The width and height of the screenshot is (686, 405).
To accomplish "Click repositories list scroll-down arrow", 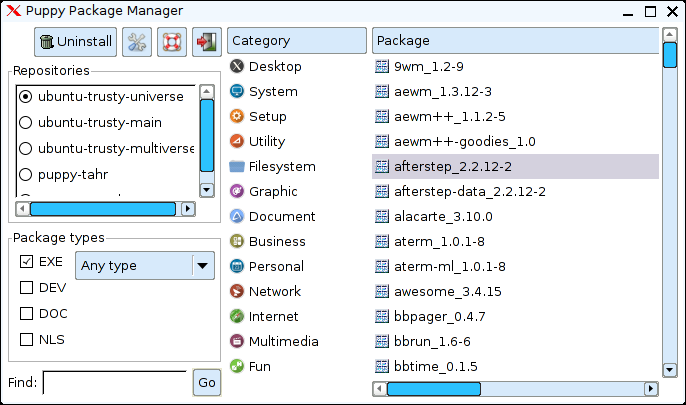I will [x=206, y=190].
